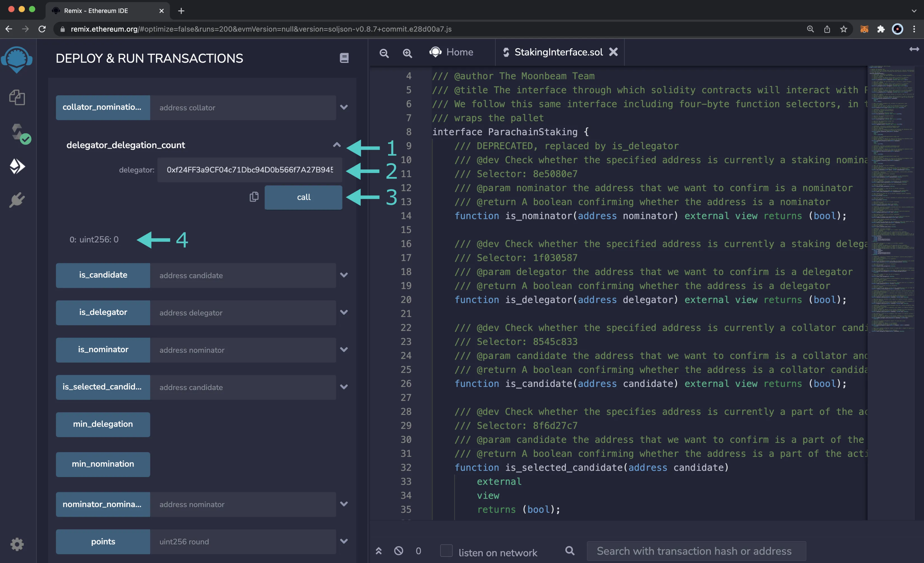
Task: Open a new browser tab
Action: click(x=181, y=11)
